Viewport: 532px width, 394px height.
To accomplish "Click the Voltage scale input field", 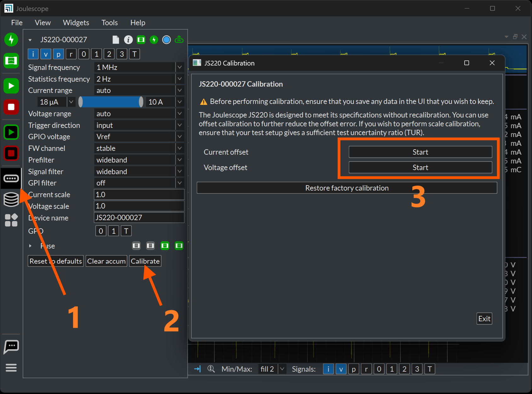I will click(x=139, y=206).
